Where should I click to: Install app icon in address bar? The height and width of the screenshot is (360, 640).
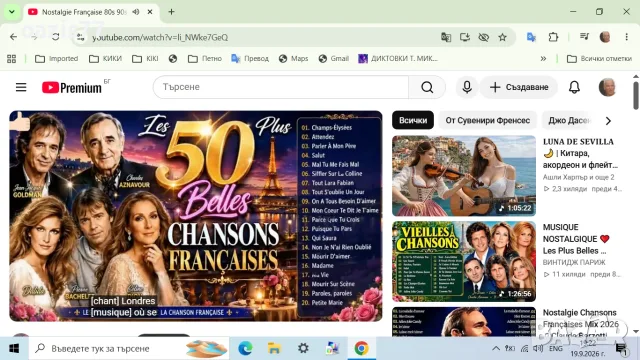[464, 37]
